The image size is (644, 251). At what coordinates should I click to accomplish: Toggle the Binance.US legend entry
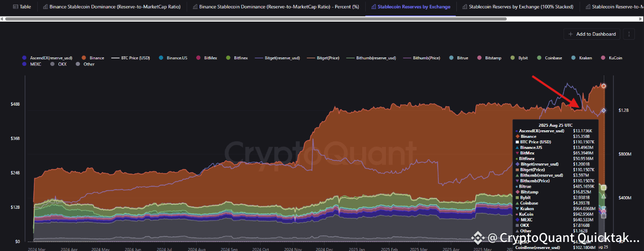[173, 58]
